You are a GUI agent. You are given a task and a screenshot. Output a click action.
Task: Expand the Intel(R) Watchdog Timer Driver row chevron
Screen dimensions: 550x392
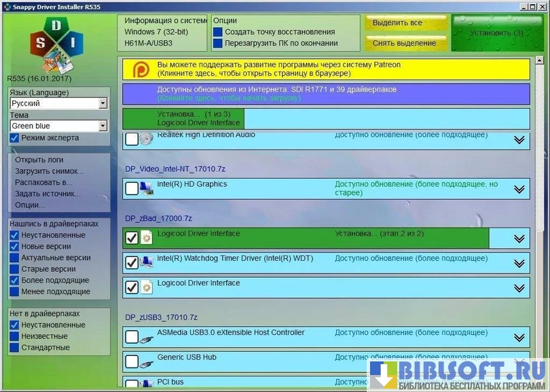[x=519, y=263]
